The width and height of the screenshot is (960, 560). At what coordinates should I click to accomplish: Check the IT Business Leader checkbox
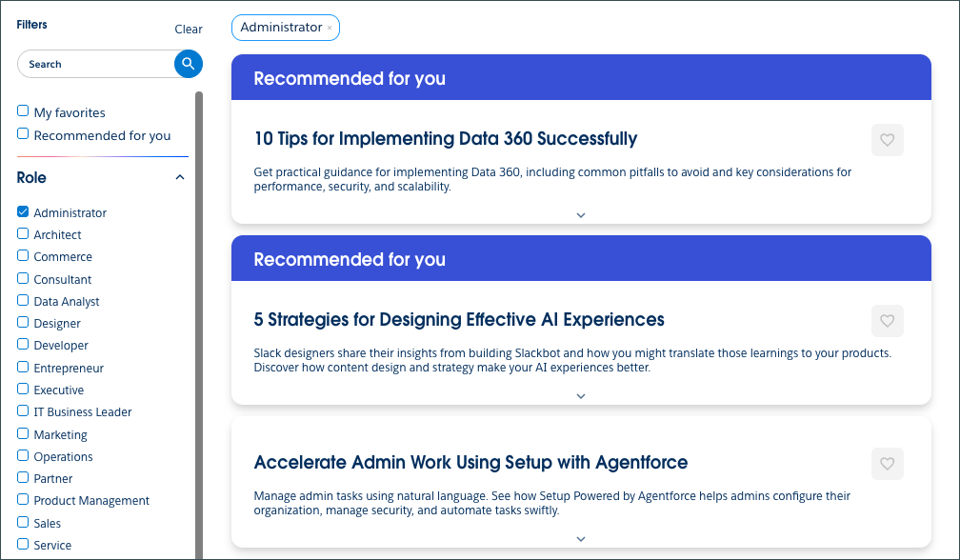click(23, 411)
